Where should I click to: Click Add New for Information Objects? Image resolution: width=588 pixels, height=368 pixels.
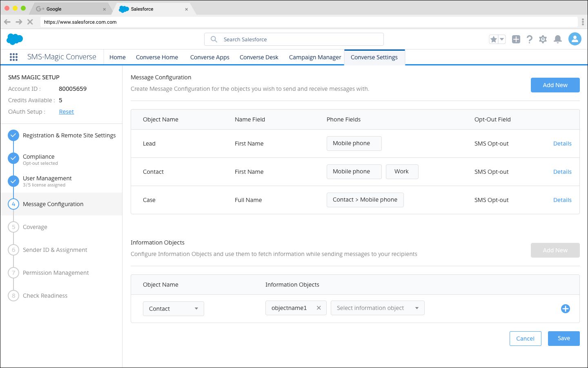click(555, 250)
